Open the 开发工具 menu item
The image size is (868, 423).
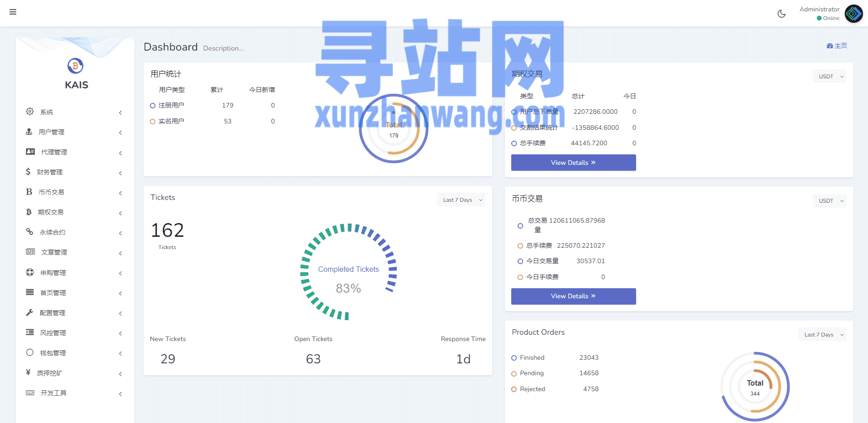75,393
